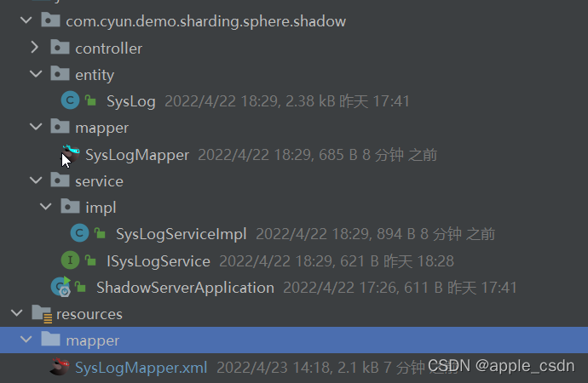Click the controller package folder icon
This screenshot has height=383, width=588.
pos(60,47)
